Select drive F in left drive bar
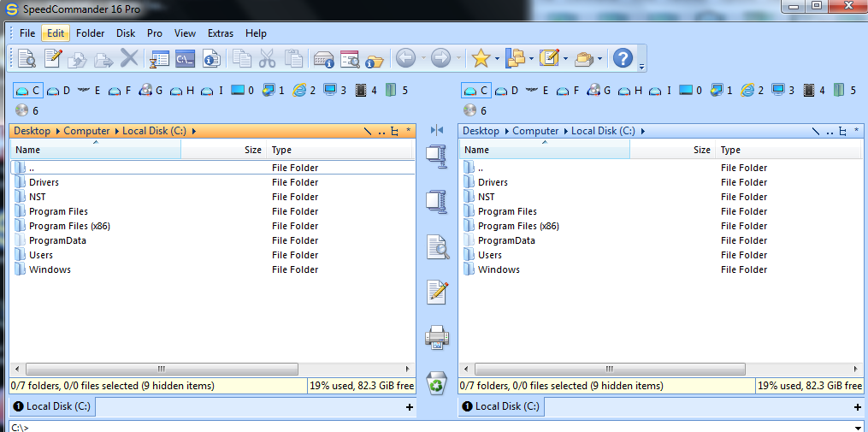 121,90
